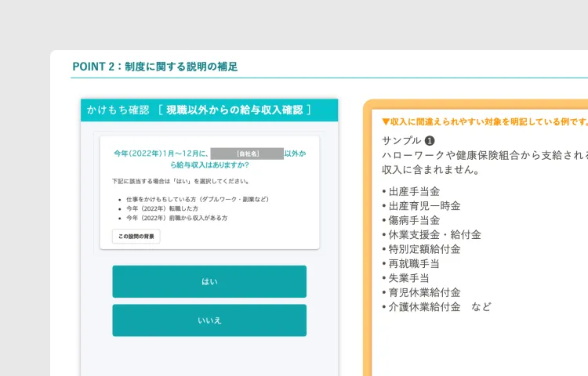The width and height of the screenshot is (588, 376).
Task: Click the black circled number 1 icon
Action: click(430, 140)
